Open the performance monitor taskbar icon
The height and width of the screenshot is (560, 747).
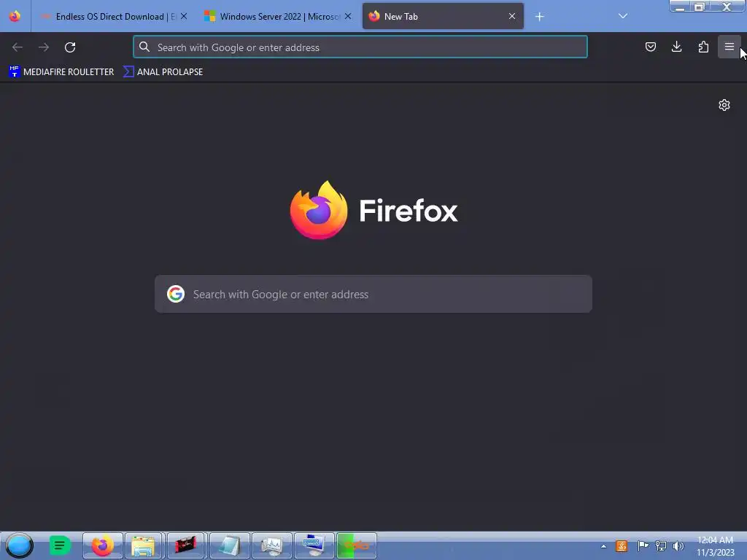(x=271, y=545)
